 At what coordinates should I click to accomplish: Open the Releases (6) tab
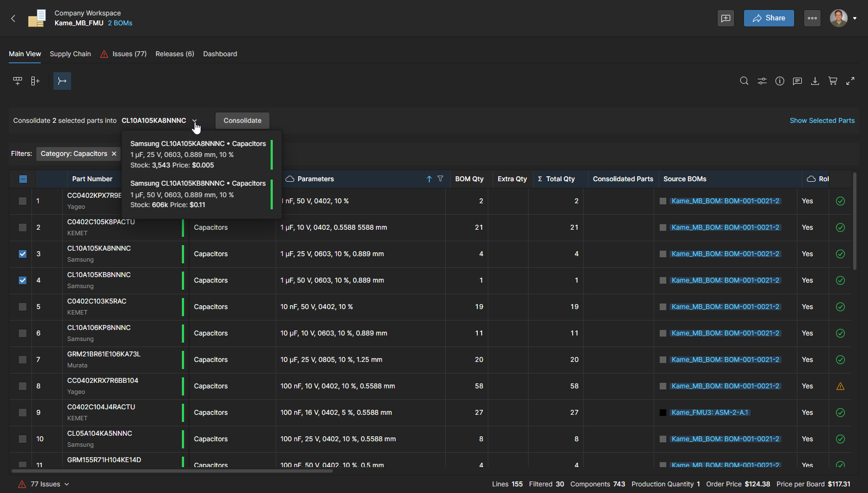click(174, 54)
